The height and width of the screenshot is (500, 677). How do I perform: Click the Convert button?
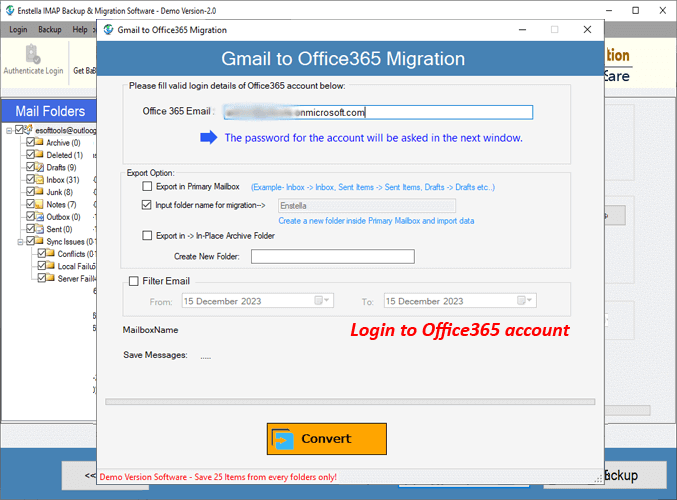(x=327, y=439)
